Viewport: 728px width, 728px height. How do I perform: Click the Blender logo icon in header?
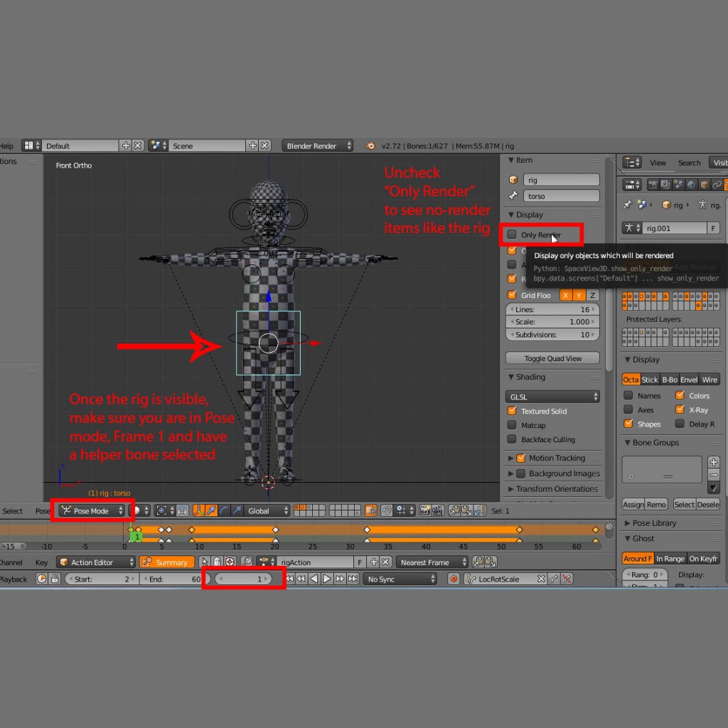tap(370, 146)
